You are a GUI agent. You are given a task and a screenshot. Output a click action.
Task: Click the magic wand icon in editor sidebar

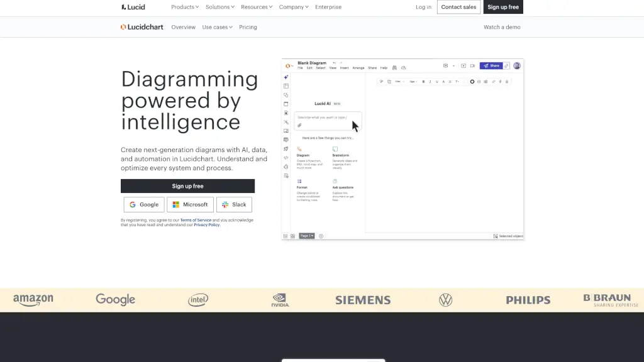(x=286, y=123)
